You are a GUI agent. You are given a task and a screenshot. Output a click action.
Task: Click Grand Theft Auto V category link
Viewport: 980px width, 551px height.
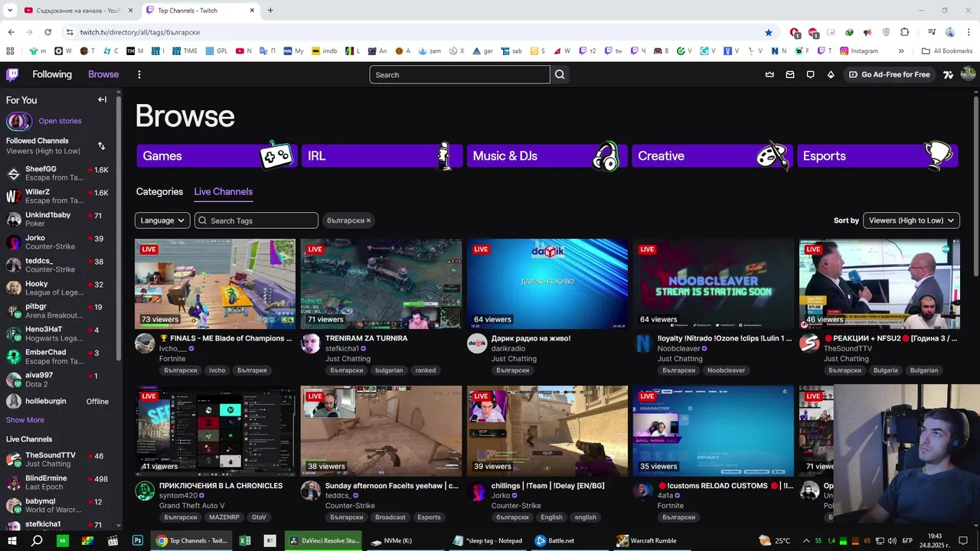point(192,505)
